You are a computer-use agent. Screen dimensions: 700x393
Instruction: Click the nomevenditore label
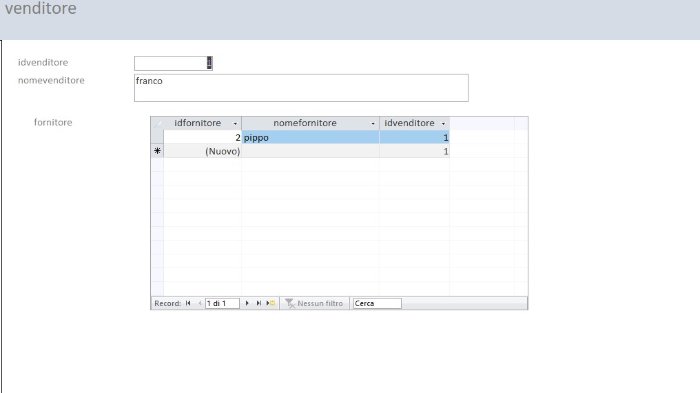coord(51,80)
